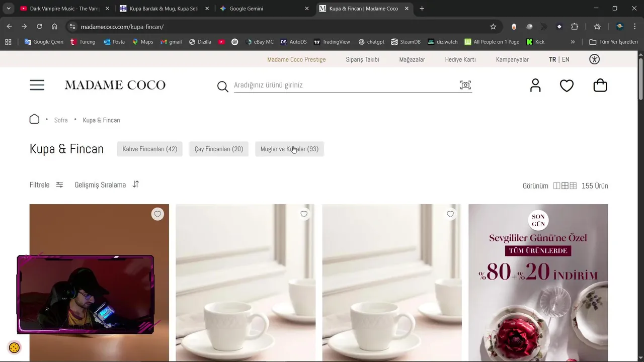644x362 pixels.
Task: Open the tab search dropdown arrow
Action: coord(9,9)
